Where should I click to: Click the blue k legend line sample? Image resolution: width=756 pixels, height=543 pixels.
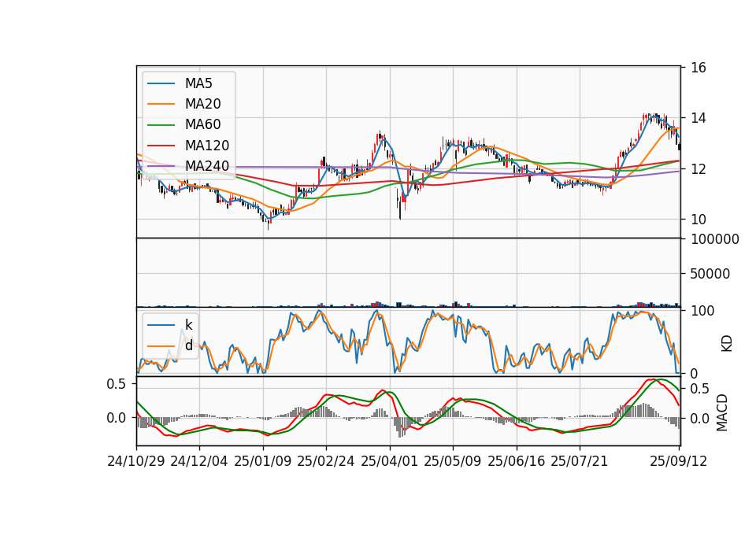(161, 325)
